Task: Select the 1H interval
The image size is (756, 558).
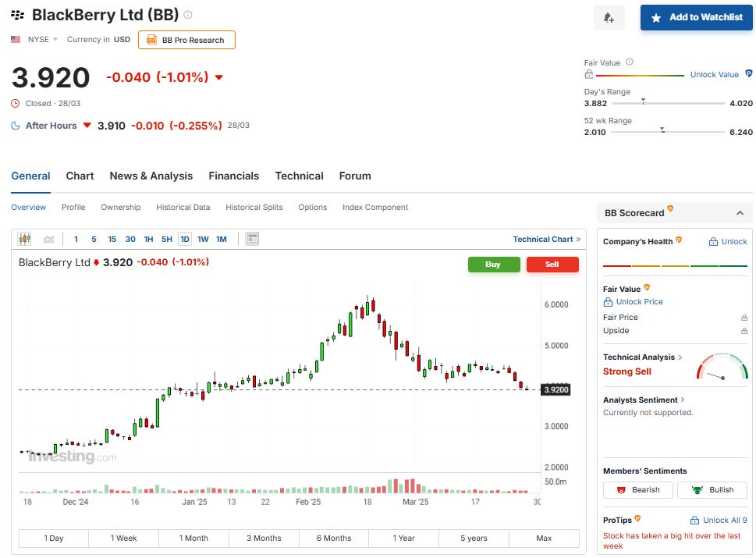Action: pos(148,240)
